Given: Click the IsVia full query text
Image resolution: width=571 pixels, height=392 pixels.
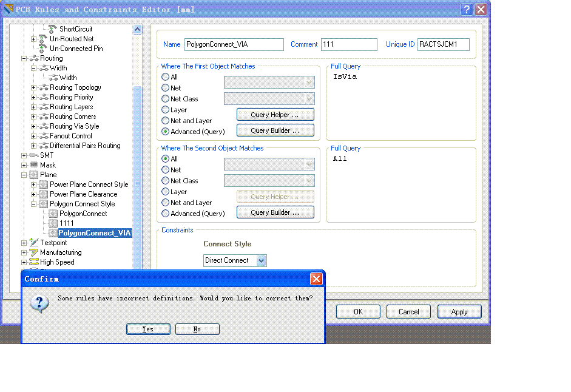Looking at the screenshot, I should 345,77.
